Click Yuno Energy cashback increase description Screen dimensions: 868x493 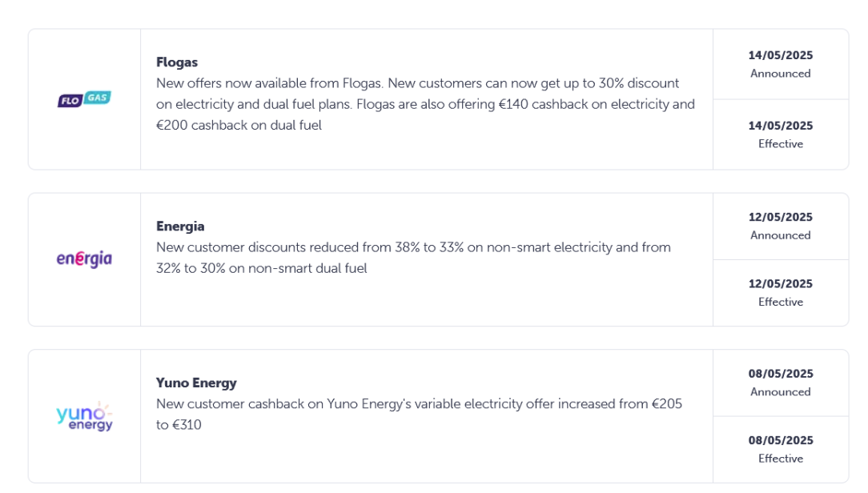[x=419, y=415]
